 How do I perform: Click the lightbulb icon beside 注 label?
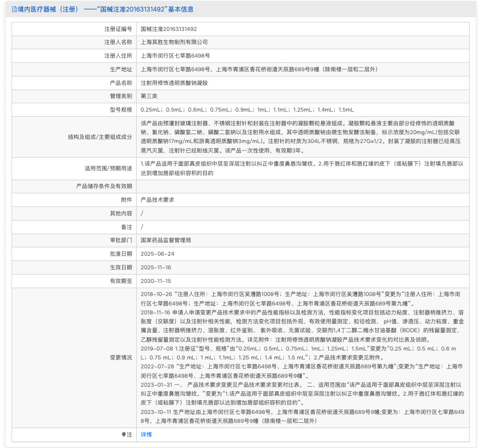click(124, 434)
